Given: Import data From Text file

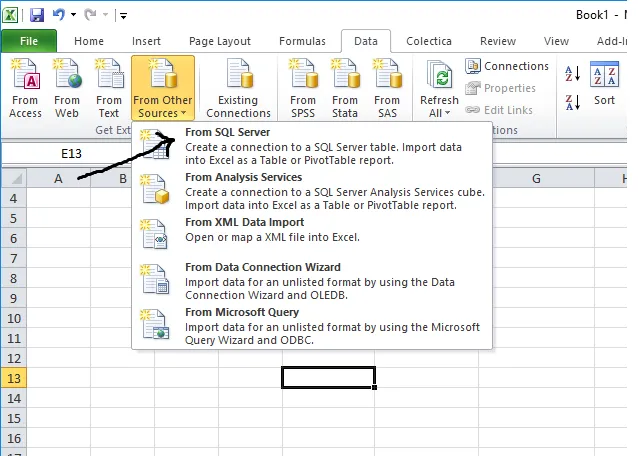Looking at the screenshot, I should (x=109, y=88).
